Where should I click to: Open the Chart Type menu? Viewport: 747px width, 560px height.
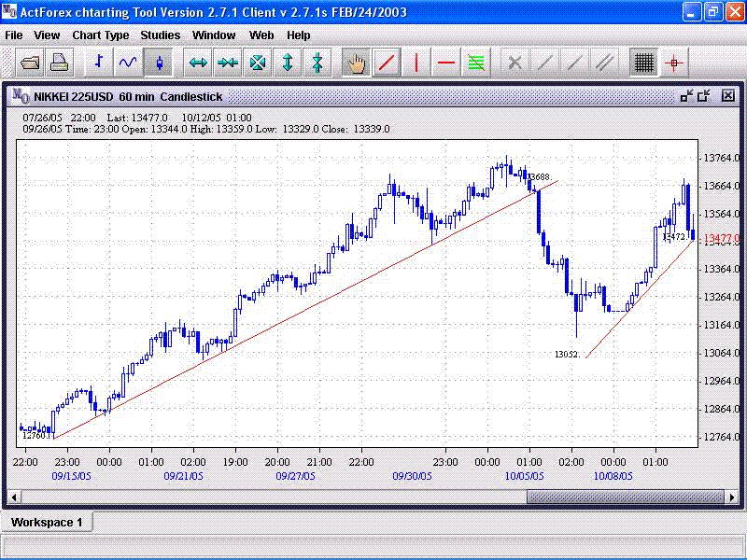pos(101,35)
